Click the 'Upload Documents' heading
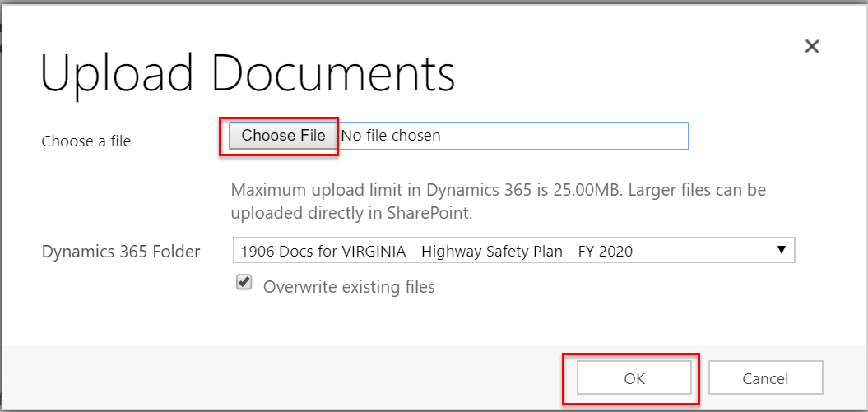Screen dimensions: 868x412 coord(248,73)
